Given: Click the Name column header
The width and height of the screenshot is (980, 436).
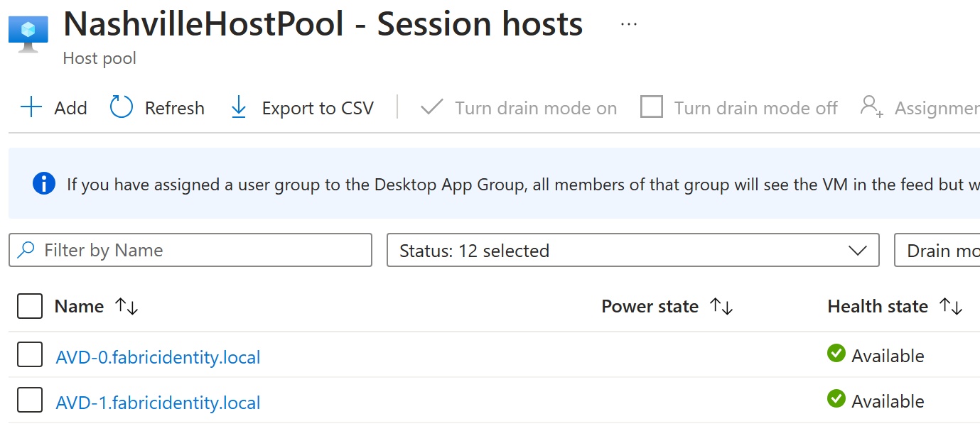Looking at the screenshot, I should 79,306.
